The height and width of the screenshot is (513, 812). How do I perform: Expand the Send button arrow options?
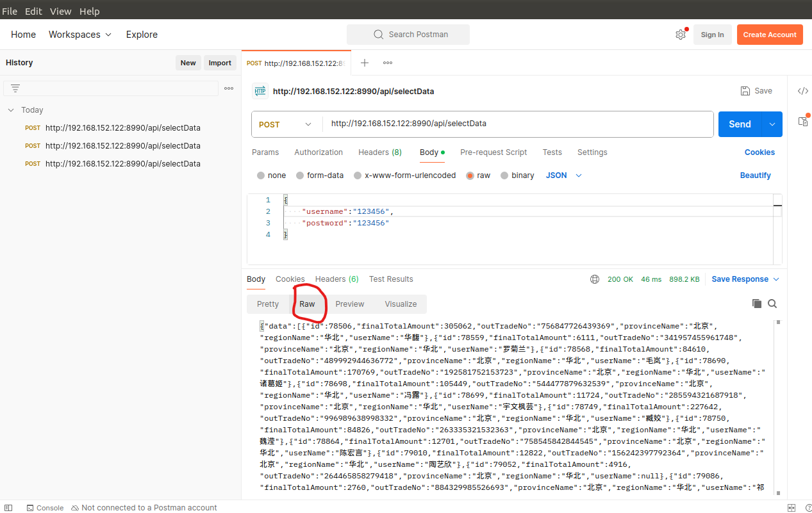772,124
